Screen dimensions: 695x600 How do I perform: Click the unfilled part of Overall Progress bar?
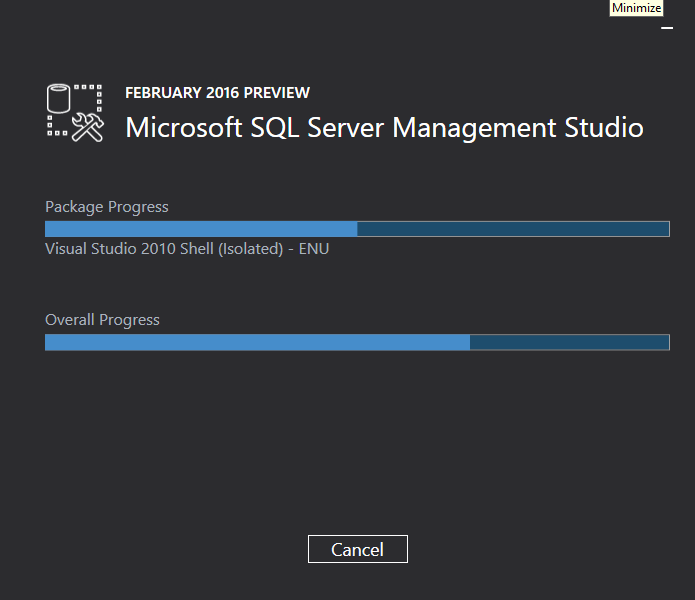coord(568,343)
